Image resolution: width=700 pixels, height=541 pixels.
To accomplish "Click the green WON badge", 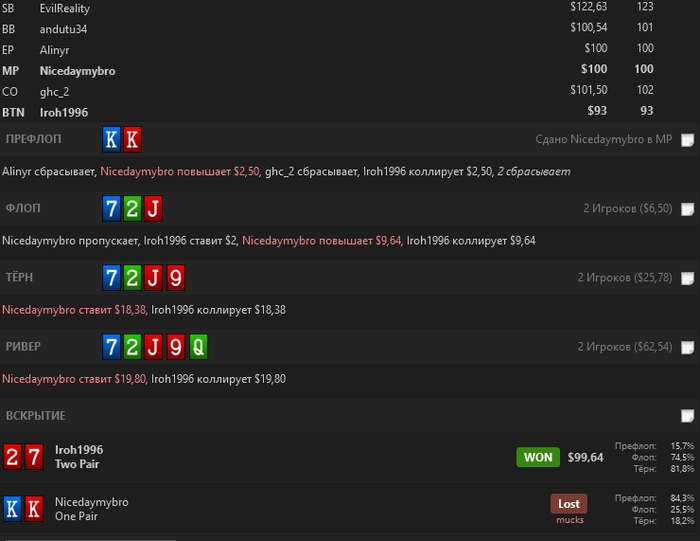I will point(538,457).
